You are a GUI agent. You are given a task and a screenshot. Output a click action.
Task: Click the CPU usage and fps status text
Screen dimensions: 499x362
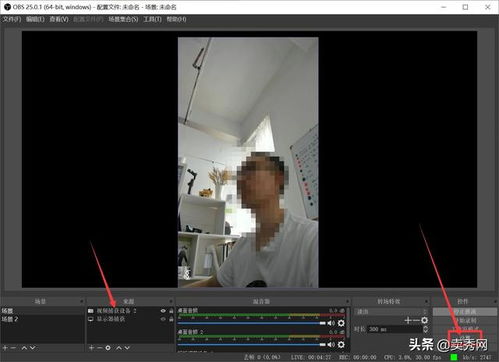(x=412, y=357)
